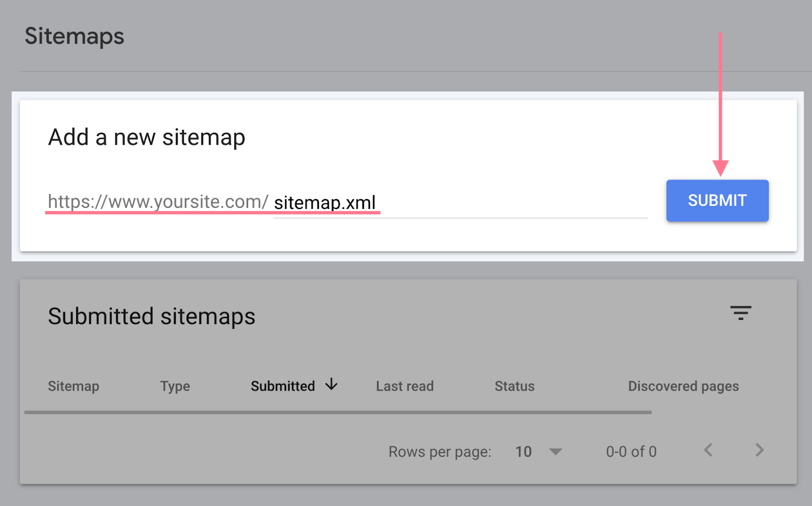Click the Type column header
This screenshot has height=506, width=812.
pos(175,386)
